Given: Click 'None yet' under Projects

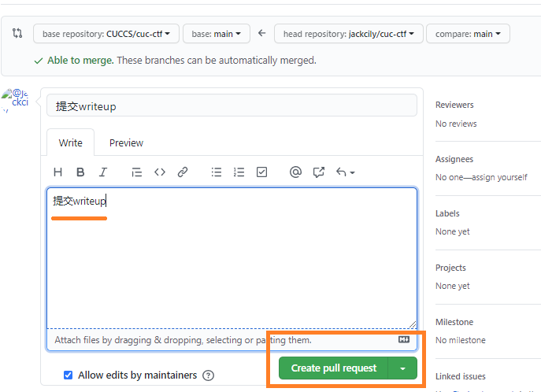Looking at the screenshot, I should tap(452, 286).
